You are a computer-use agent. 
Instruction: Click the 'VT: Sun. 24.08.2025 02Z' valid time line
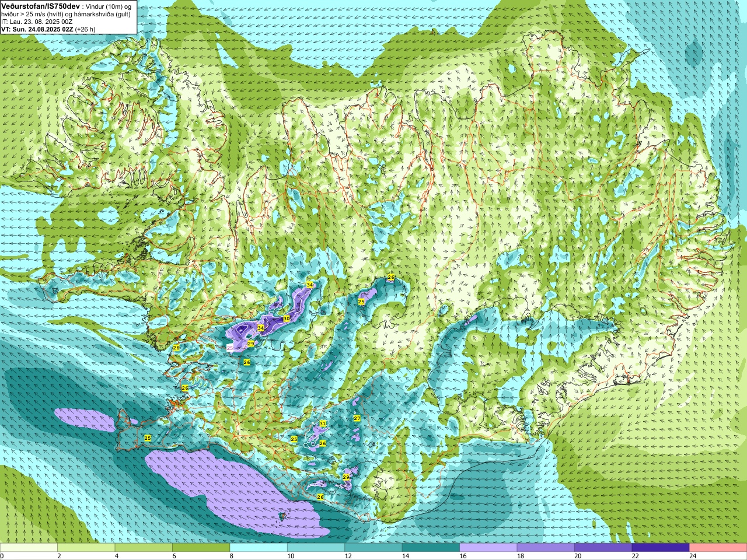[37, 29]
